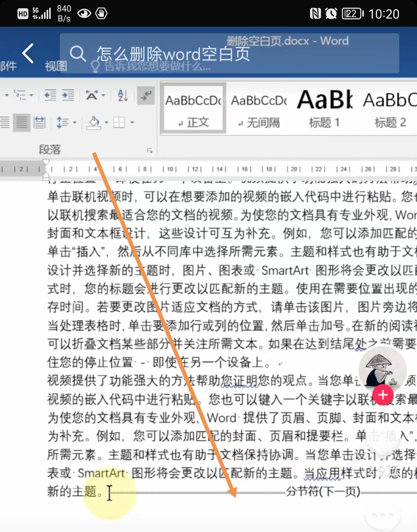The width and height of the screenshot is (417, 532).
Task: Click the search magnifier in Tell Me box
Action: 78,54
